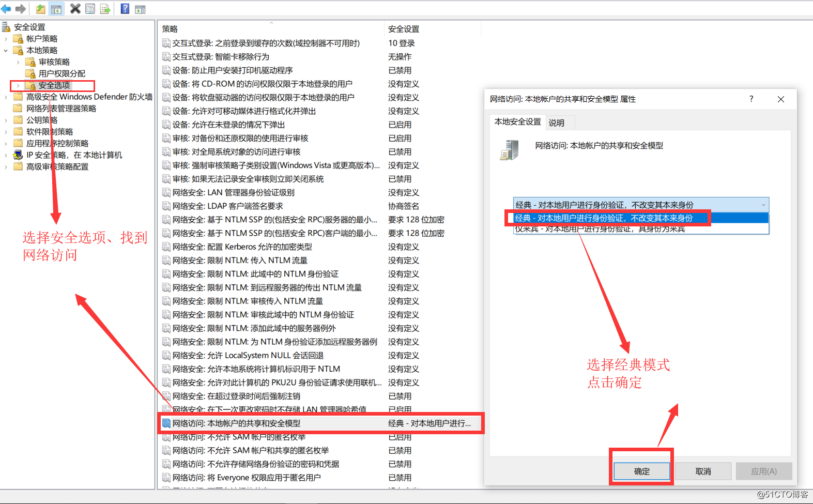Click the 公钥策略 folder icon
Viewport: 813px width, 504px height.
point(19,120)
